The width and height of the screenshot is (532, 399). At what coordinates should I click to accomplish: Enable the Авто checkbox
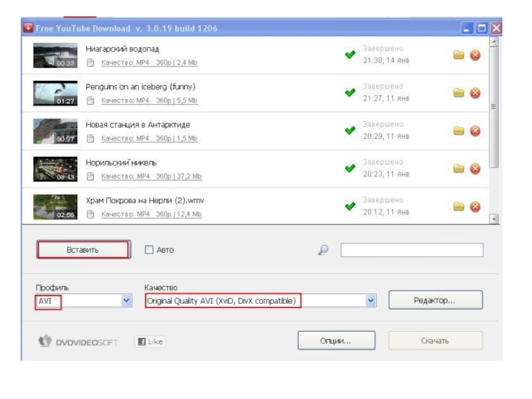(149, 250)
